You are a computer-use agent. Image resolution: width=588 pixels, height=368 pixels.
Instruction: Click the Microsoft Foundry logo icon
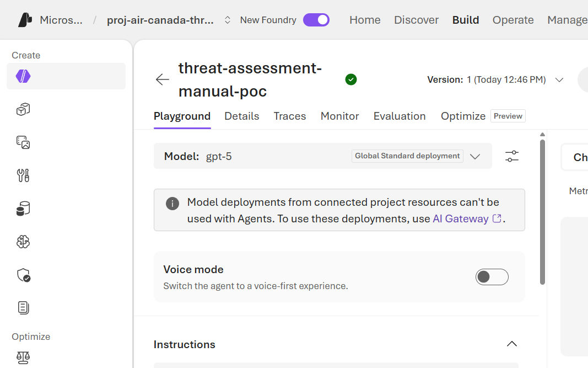25,20
